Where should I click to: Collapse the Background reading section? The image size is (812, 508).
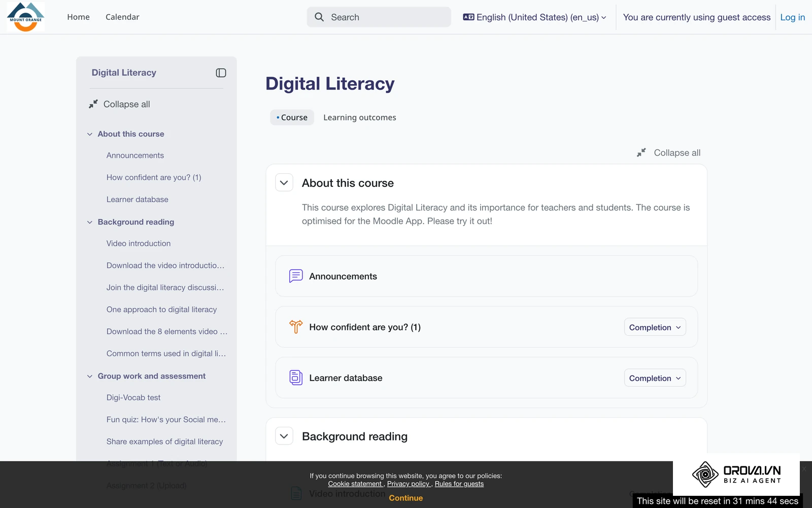[284, 436]
